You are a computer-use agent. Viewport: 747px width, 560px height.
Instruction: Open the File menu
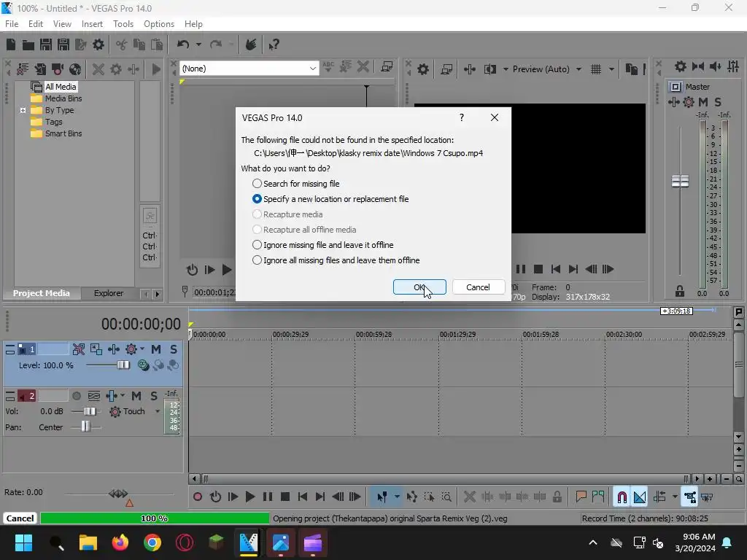coord(12,24)
